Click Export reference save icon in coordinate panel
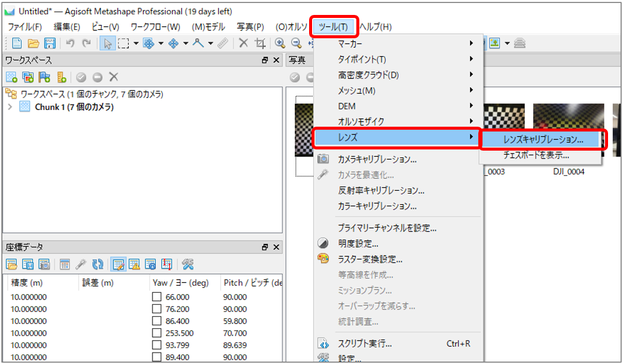This screenshot has height=364, width=623. (28, 264)
